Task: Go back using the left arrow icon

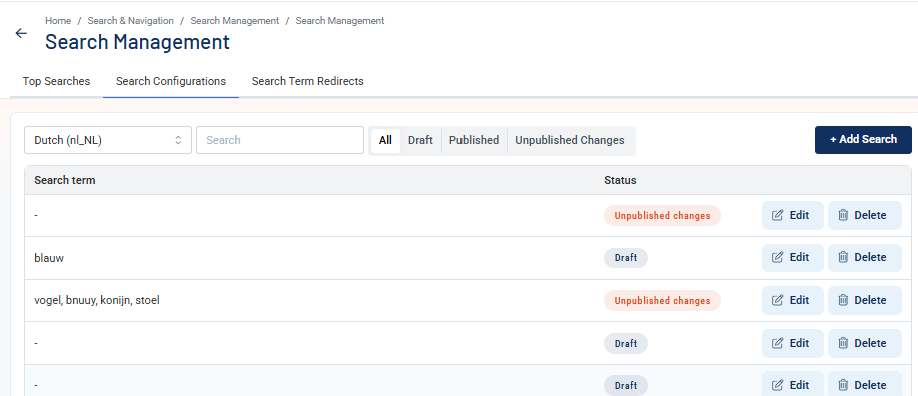Action: [21, 33]
